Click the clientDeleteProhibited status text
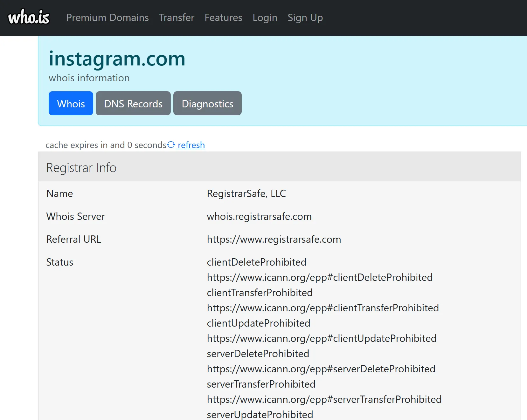This screenshot has width=527, height=420. [x=257, y=262]
